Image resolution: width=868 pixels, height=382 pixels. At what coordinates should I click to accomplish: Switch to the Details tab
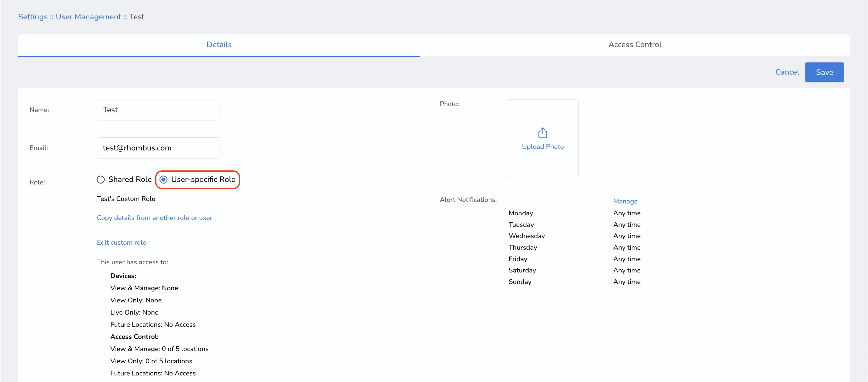[x=219, y=45]
